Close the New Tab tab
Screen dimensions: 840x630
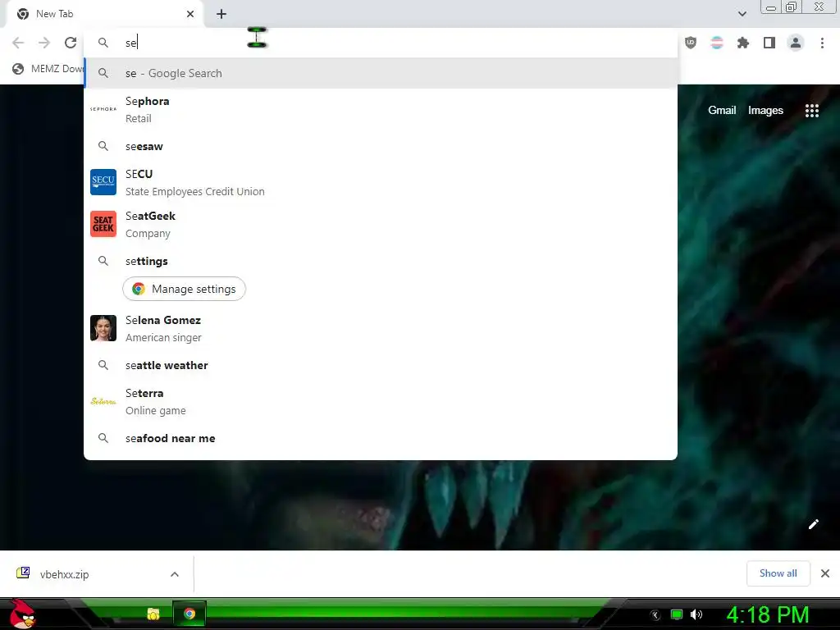point(190,14)
